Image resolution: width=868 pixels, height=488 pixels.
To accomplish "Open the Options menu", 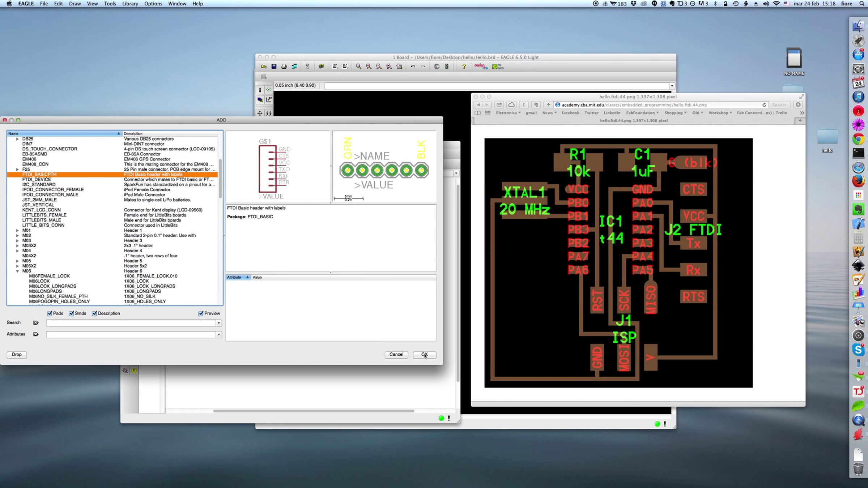I will (153, 4).
